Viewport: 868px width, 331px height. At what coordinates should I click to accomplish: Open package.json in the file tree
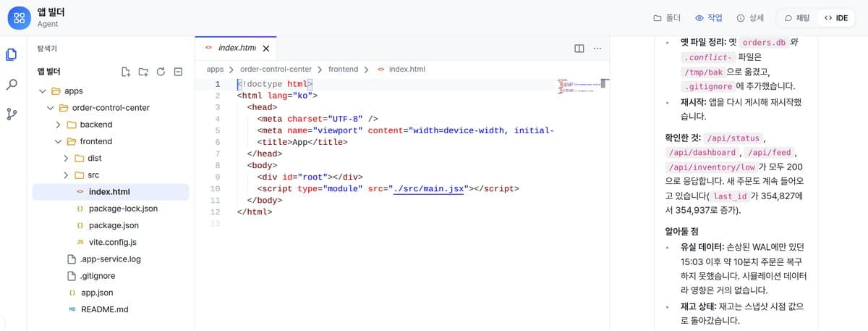tap(111, 225)
